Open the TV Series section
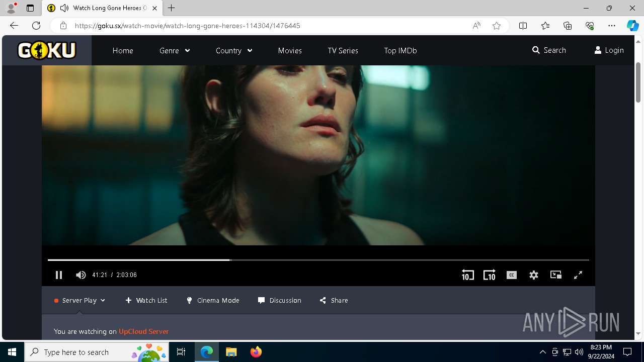 click(343, 50)
